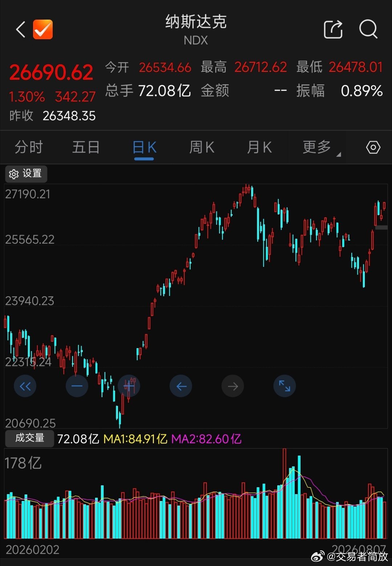
Task: Switch to 分时 tab
Action: [x=29, y=147]
